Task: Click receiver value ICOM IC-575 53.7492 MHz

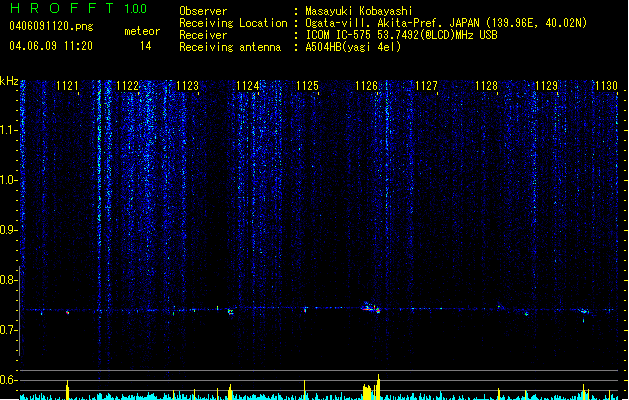Action: 401,35
